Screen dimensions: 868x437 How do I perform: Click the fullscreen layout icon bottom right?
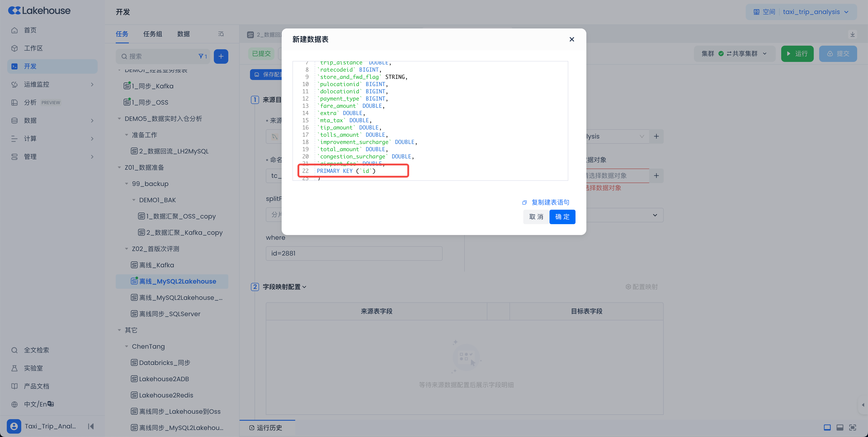pyautogui.click(x=852, y=427)
